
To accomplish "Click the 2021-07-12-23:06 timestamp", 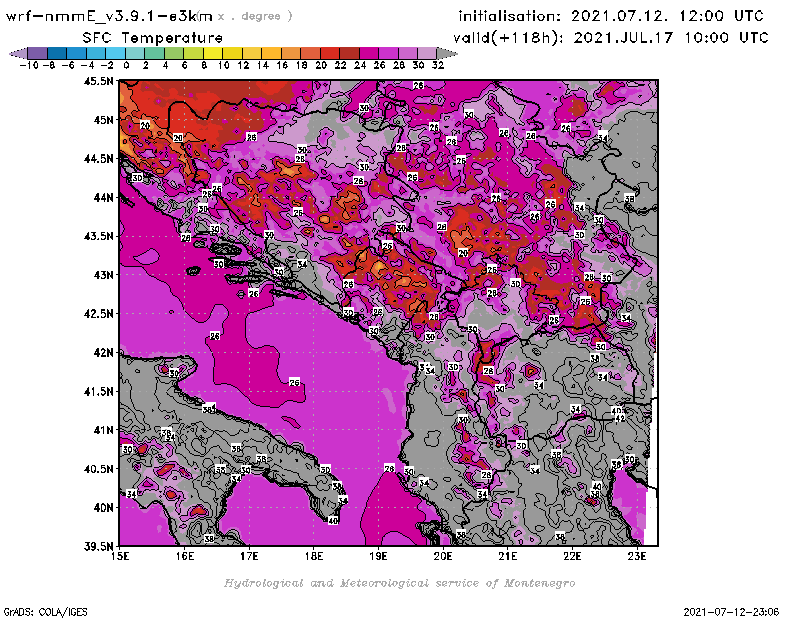I will (x=731, y=612).
